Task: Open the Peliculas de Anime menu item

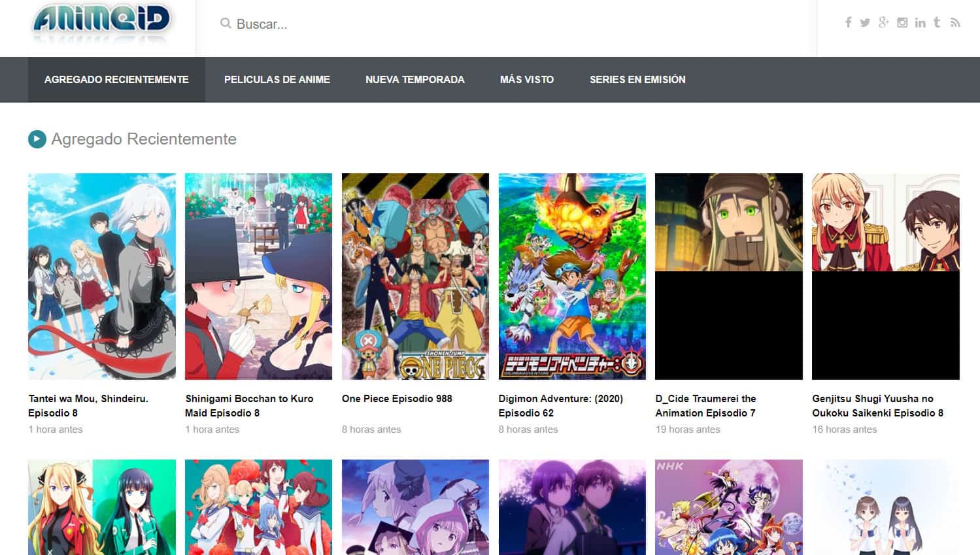Action: pyautogui.click(x=277, y=79)
